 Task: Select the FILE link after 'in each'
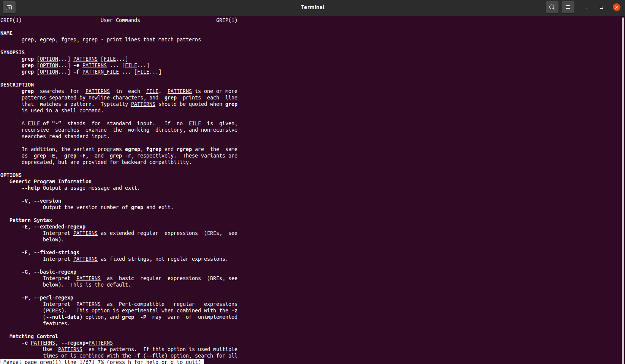tap(152, 91)
